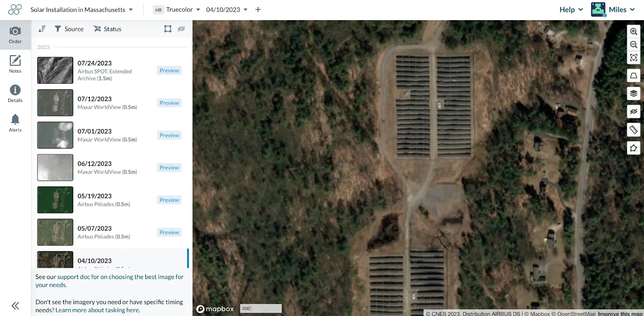Open the 04/10/2023 date dropdown
This screenshot has width=644, height=316.
pyautogui.click(x=227, y=10)
